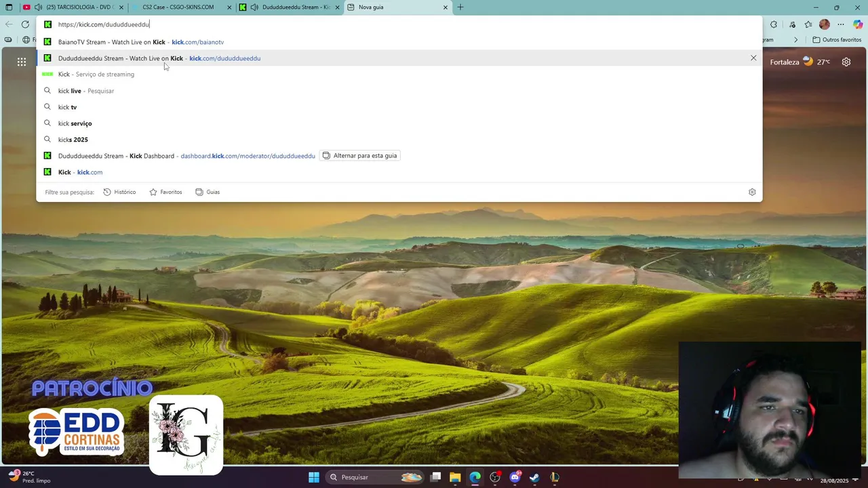Click the floral G sponsor logo

click(186, 434)
